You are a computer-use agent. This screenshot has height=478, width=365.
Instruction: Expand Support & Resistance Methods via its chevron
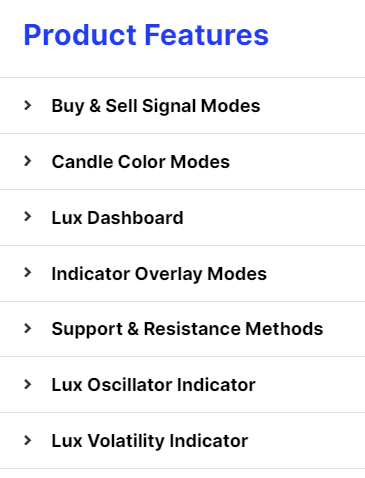(x=28, y=329)
